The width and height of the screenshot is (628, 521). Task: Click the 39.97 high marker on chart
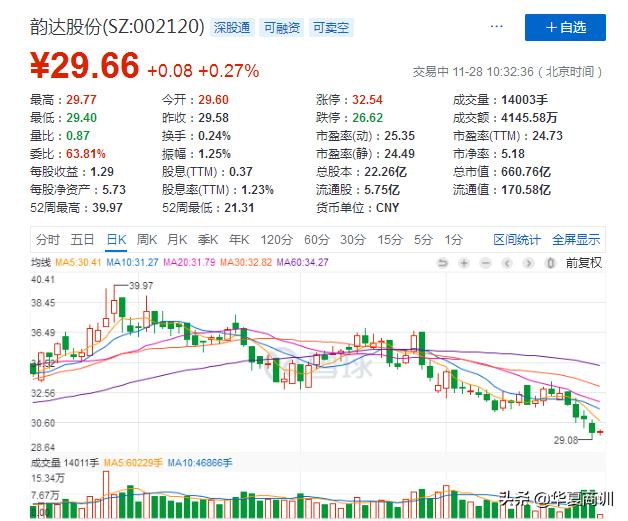141,286
